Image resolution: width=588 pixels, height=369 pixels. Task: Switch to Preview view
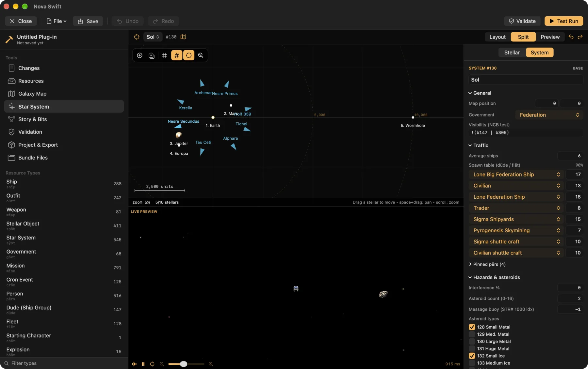click(x=550, y=37)
